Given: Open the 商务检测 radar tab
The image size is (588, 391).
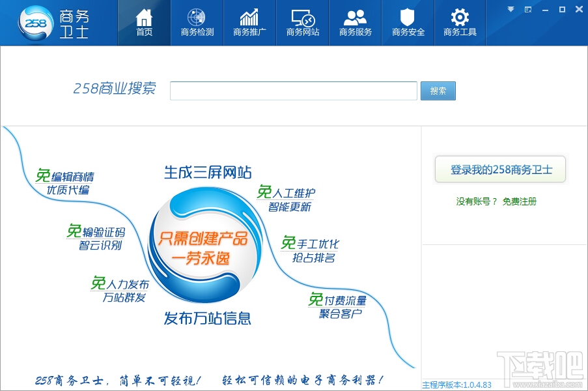Looking at the screenshot, I should pyautogui.click(x=197, y=23).
